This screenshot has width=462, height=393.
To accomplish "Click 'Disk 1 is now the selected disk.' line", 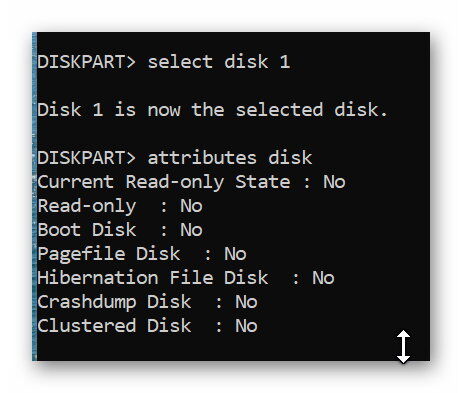I will click(212, 110).
